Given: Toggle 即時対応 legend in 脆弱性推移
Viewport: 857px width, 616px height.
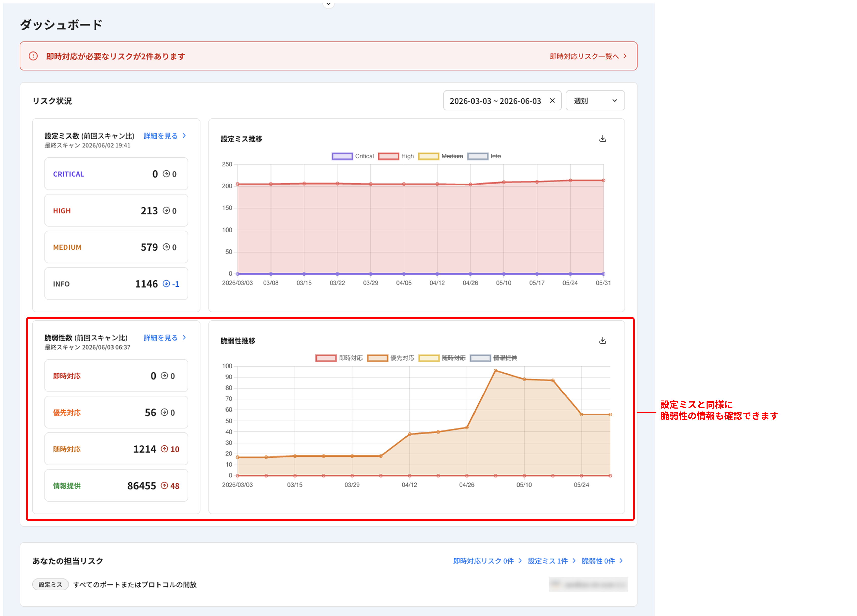Looking at the screenshot, I should click(x=339, y=358).
